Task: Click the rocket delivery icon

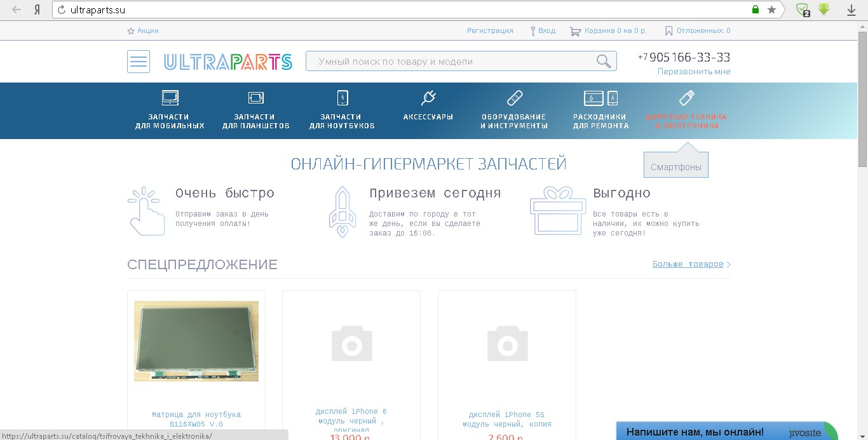Action: (342, 211)
